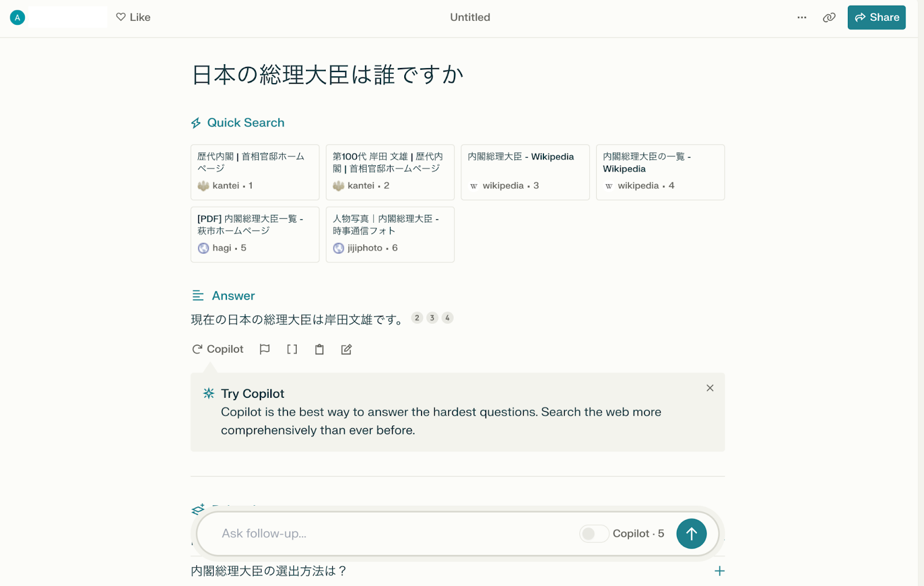Report the answer using the flag icon
The width and height of the screenshot is (924, 586).
tap(264, 349)
